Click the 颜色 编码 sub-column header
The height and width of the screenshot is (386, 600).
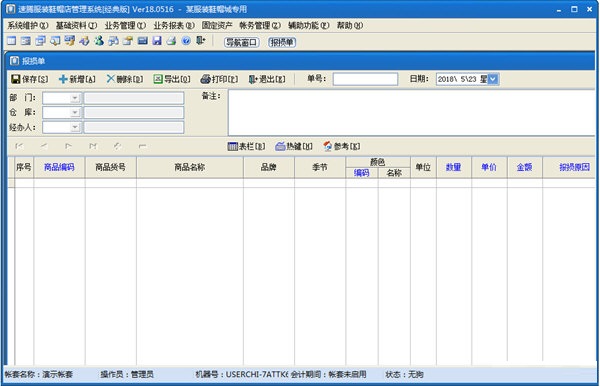coord(362,173)
